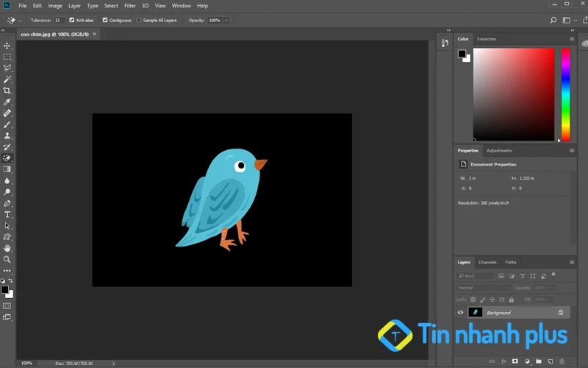
Task: Click the Tolerance input field
Action: coord(57,20)
